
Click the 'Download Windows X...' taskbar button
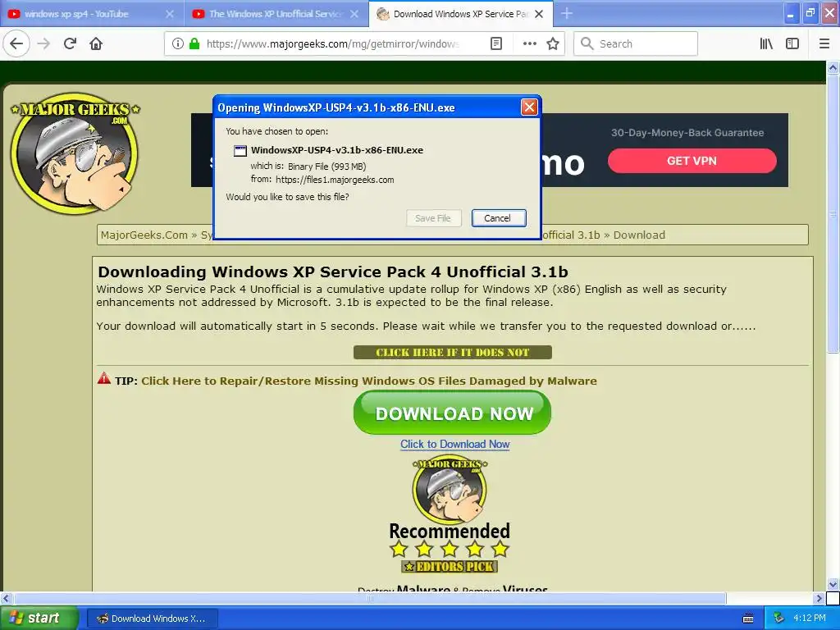(x=152, y=619)
